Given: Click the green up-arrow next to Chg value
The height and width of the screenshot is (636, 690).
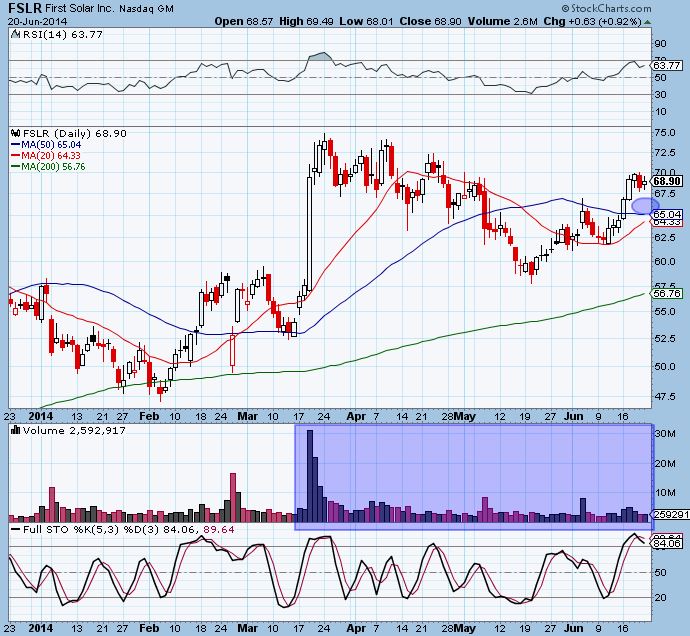Looking at the screenshot, I should (x=647, y=21).
